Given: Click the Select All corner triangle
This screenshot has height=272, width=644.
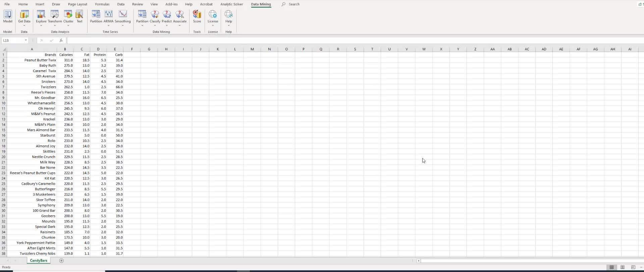Looking at the screenshot, I should click(4, 49).
